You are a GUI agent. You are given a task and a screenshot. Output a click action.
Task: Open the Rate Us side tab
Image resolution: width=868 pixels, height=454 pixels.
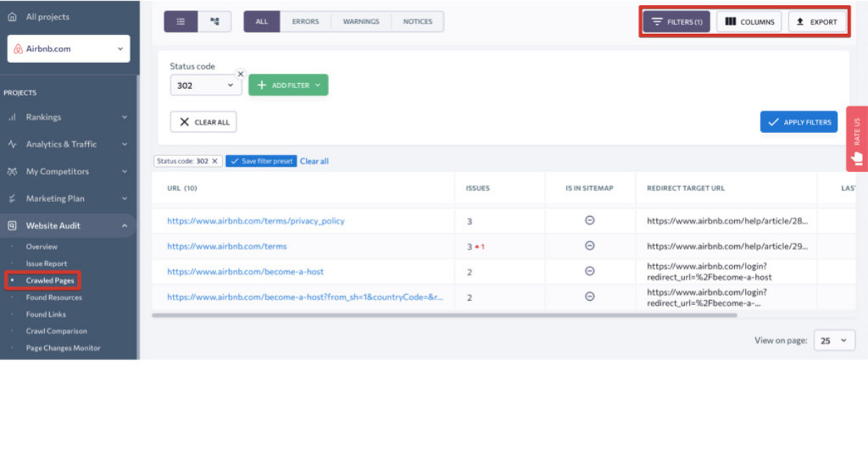(x=856, y=139)
